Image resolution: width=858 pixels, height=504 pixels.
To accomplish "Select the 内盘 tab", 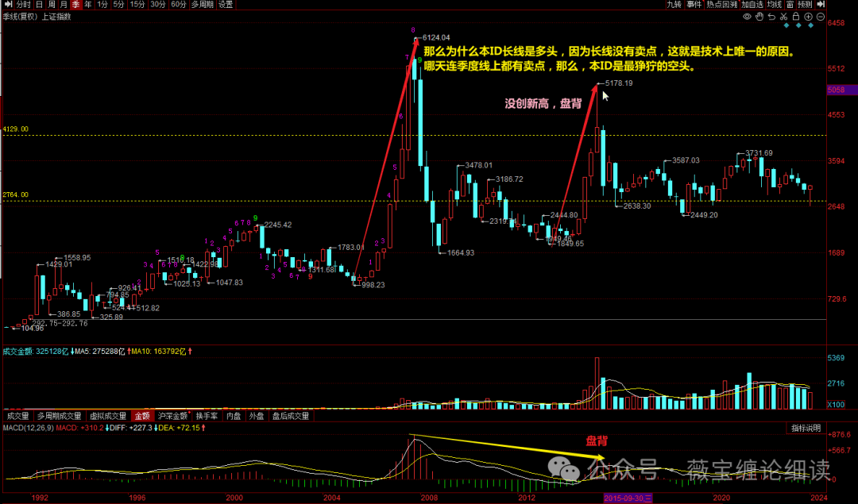I will 234,416.
